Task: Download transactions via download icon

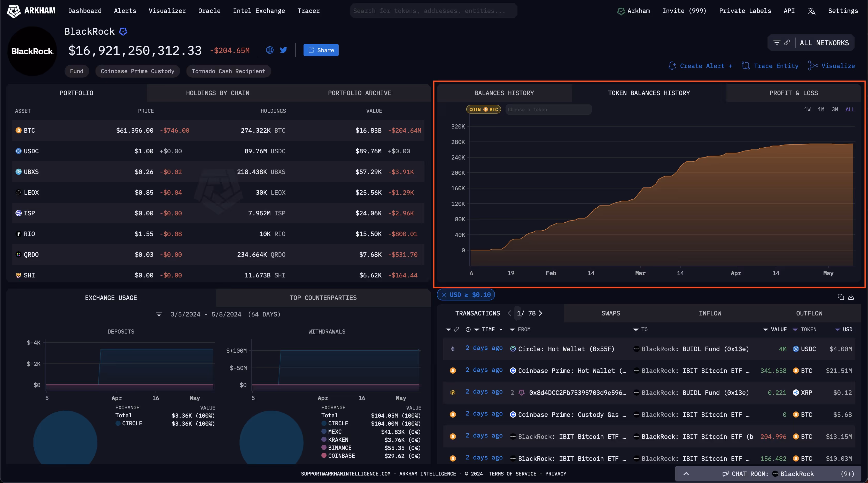Action: click(x=851, y=297)
